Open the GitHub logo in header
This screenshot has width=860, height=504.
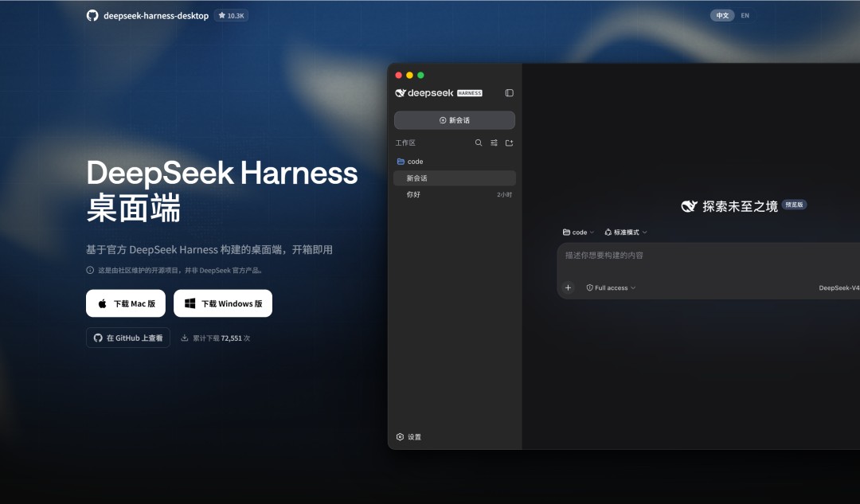[x=92, y=15]
